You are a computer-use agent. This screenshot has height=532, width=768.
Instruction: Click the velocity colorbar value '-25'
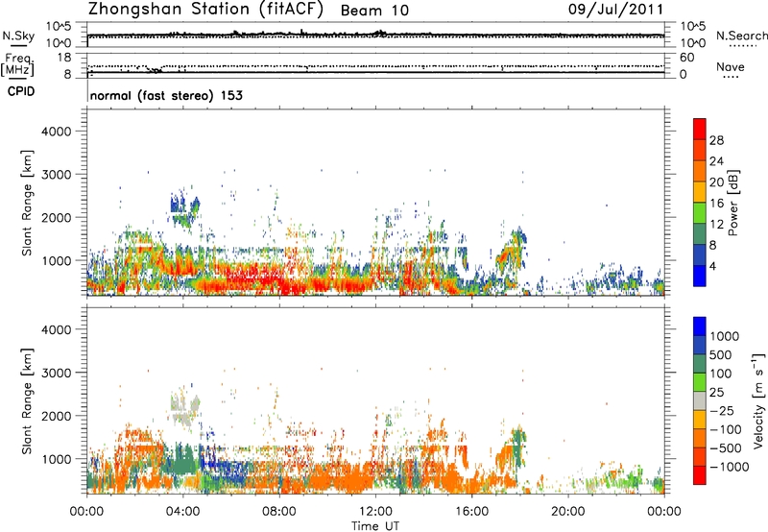722,410
